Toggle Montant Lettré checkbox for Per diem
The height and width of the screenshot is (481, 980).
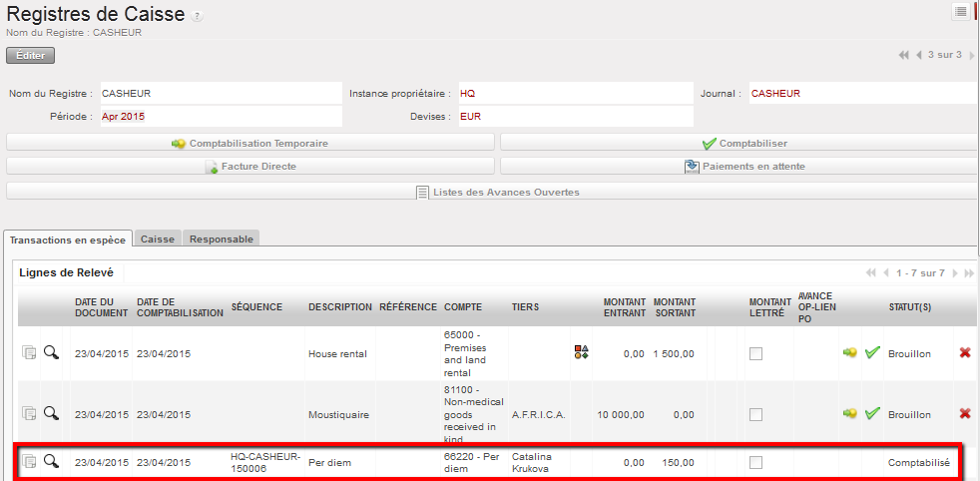pyautogui.click(x=755, y=462)
